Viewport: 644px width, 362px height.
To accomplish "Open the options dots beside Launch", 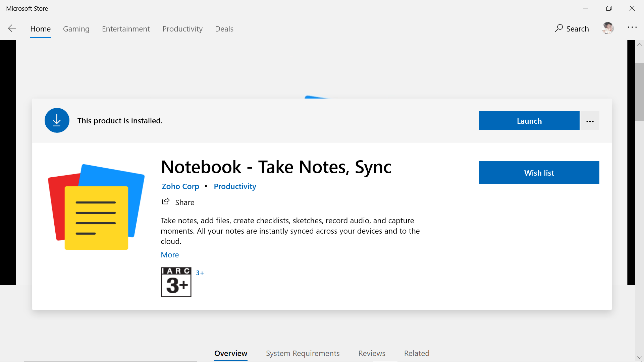I will 590,121.
